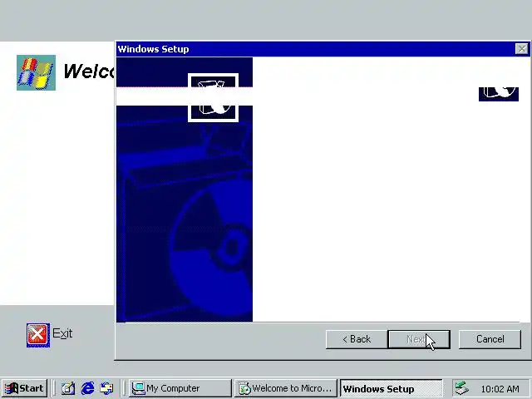
Task: Close the Windows Setup dialog with X
Action: tap(521, 49)
